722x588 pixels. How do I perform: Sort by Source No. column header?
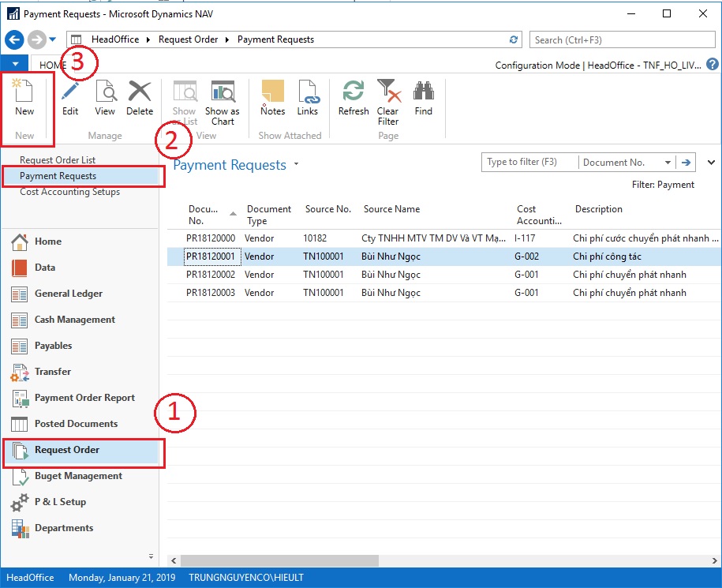(x=328, y=209)
